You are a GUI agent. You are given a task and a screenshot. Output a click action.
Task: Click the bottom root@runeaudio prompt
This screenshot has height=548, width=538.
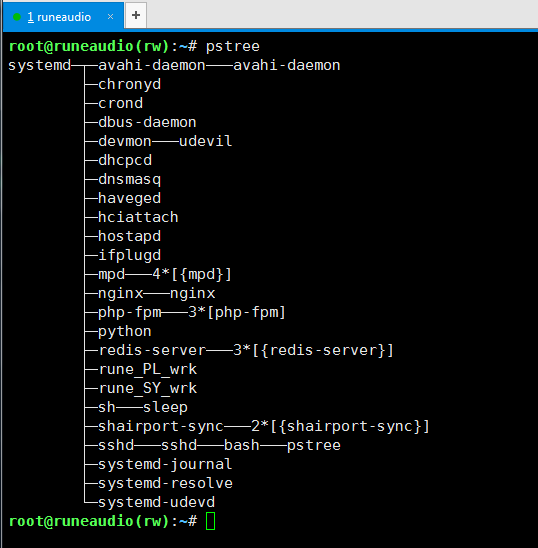pos(103,521)
